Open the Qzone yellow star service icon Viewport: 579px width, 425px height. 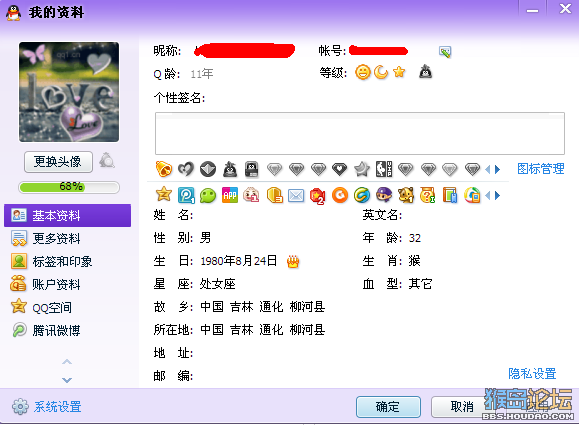point(164,195)
